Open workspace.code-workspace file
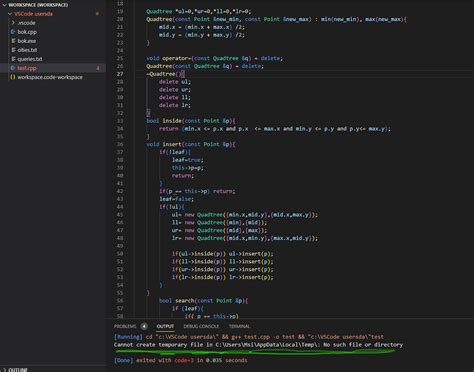 (50, 77)
